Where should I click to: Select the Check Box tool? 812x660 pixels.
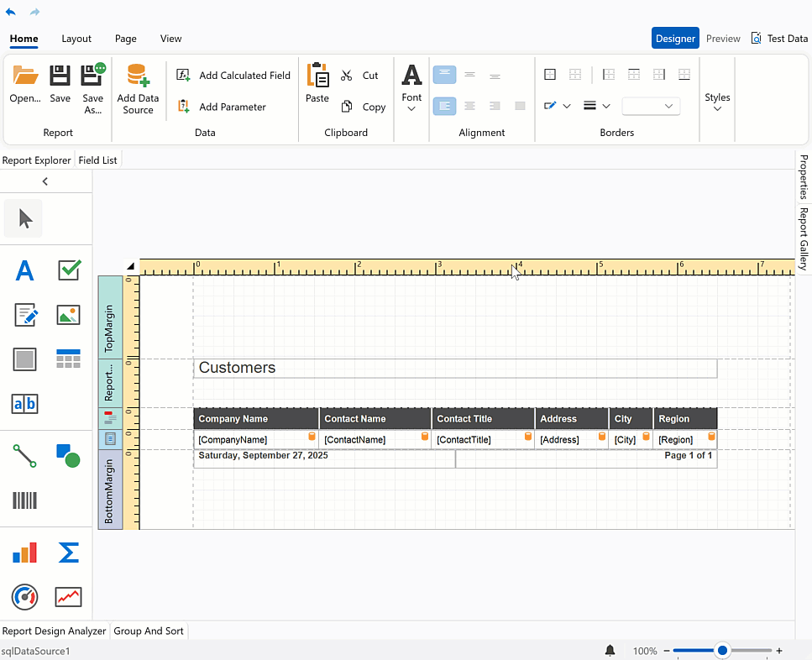point(68,270)
